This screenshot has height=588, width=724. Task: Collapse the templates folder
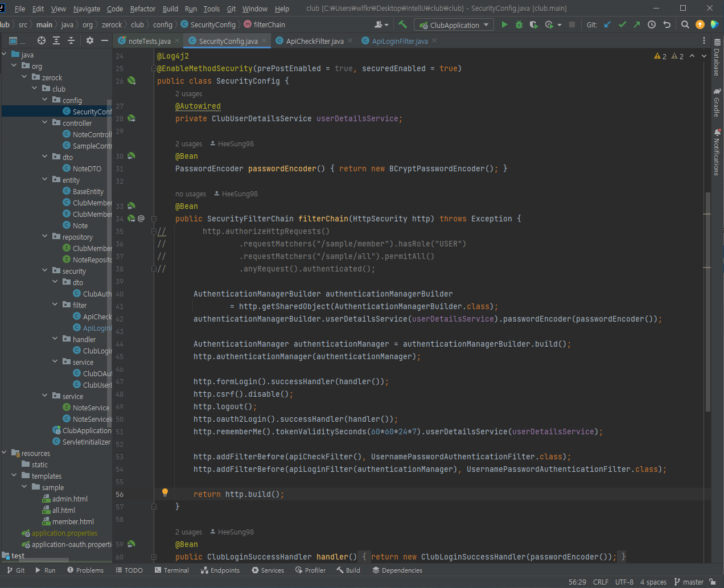14,475
